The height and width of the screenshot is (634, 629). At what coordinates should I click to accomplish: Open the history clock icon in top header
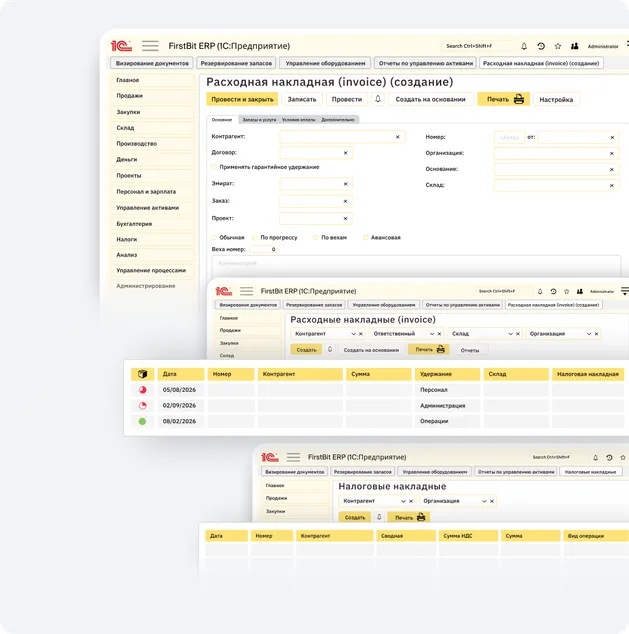click(x=541, y=46)
